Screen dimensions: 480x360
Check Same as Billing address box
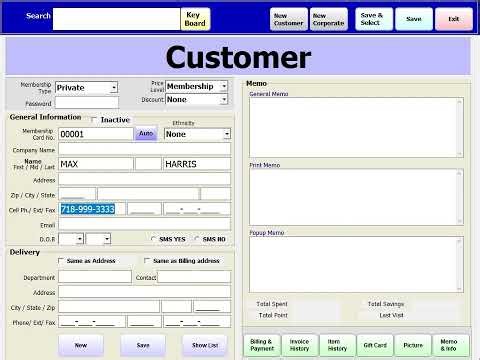147,261
